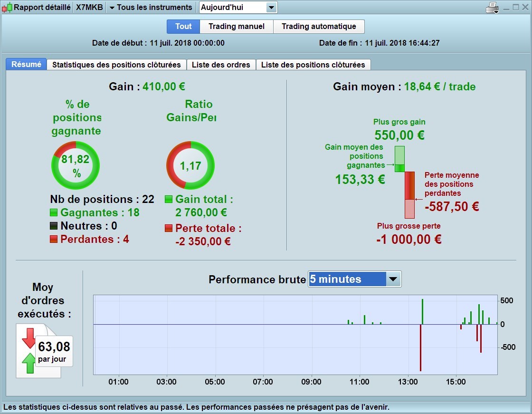The height and width of the screenshot is (414, 532).
Task: Click Gain moyen 18,64 € / trade
Action: (404, 86)
